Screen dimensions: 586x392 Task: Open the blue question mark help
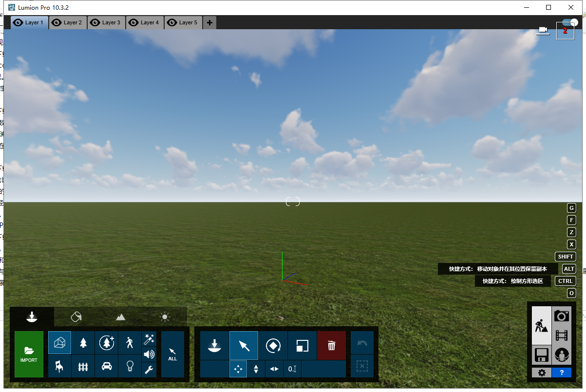tap(562, 373)
